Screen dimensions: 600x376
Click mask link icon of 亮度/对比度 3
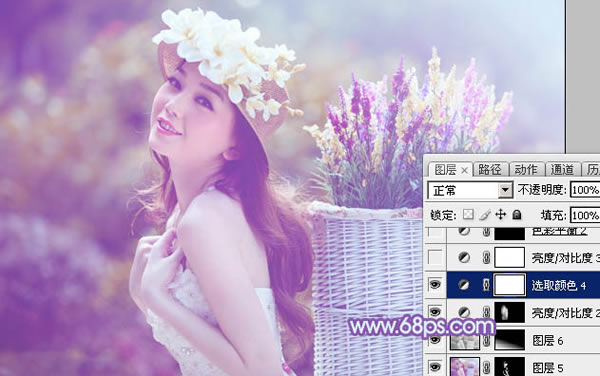pyautogui.click(x=486, y=258)
